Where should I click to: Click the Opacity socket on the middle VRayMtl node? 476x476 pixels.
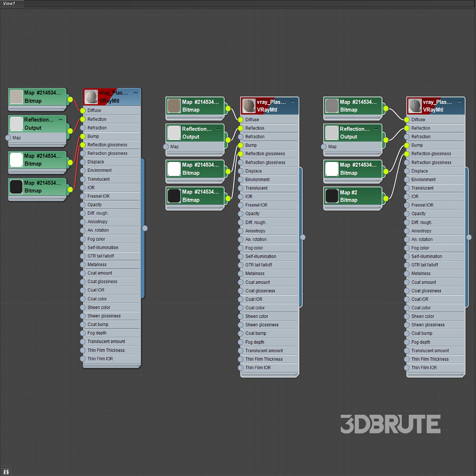241,214
